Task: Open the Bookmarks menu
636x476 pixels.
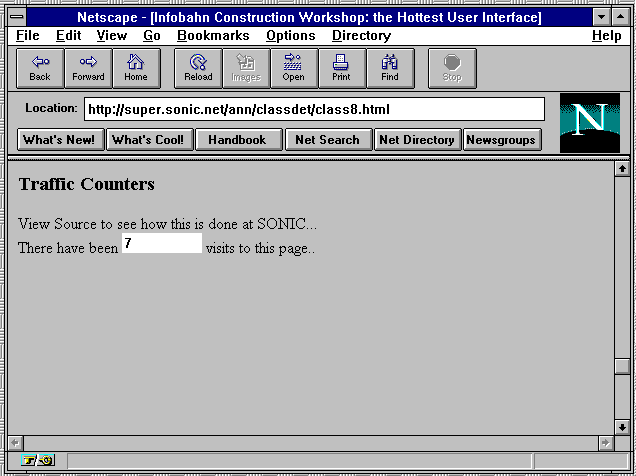Action: coord(213,36)
